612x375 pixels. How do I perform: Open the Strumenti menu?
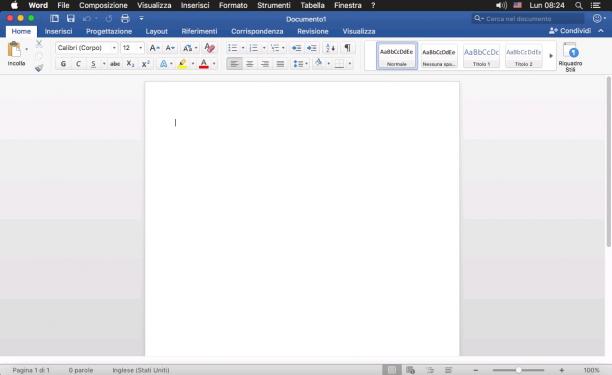[x=274, y=5]
